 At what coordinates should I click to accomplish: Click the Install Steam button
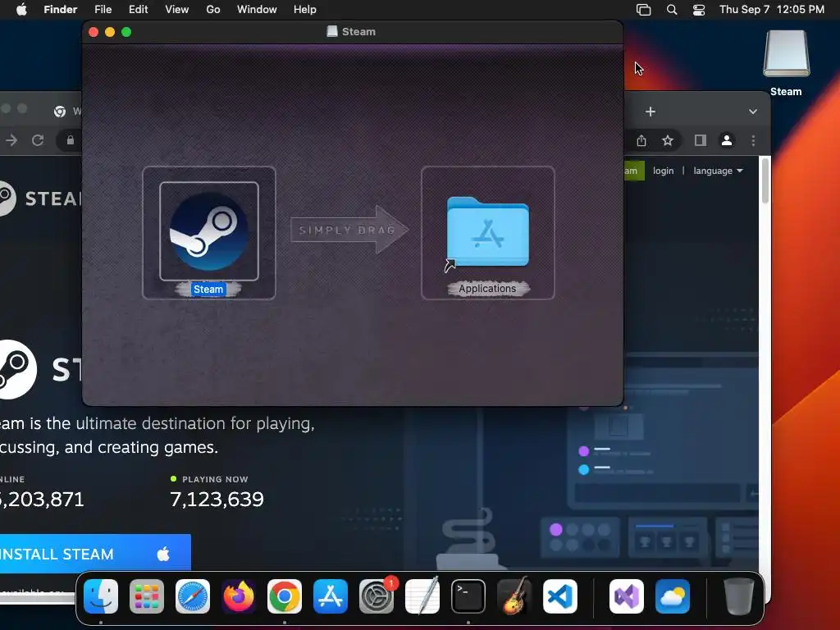tap(95, 554)
